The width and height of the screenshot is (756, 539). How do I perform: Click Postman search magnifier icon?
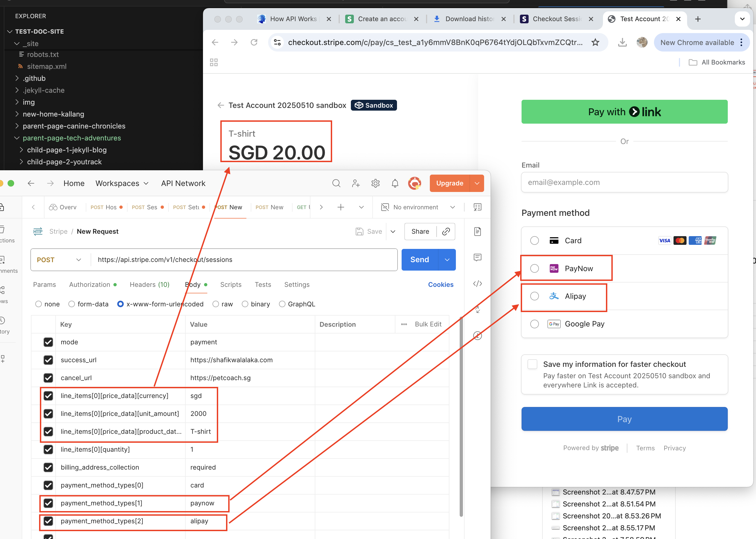click(x=336, y=183)
